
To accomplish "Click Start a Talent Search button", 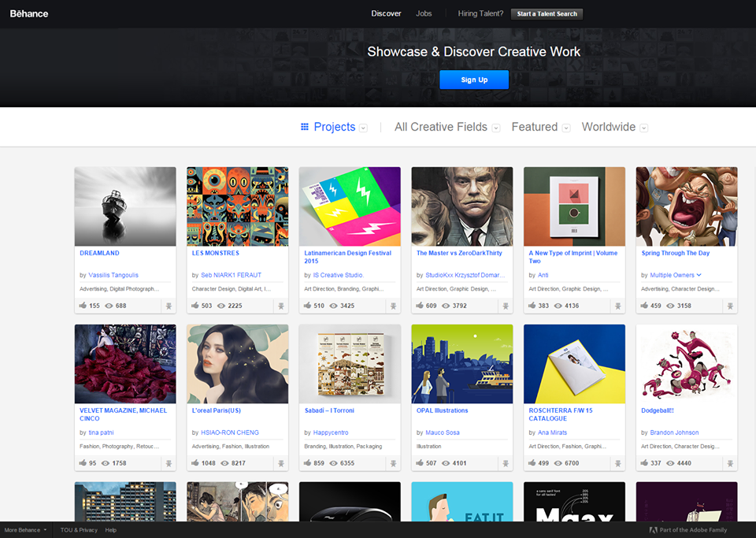I will (547, 14).
